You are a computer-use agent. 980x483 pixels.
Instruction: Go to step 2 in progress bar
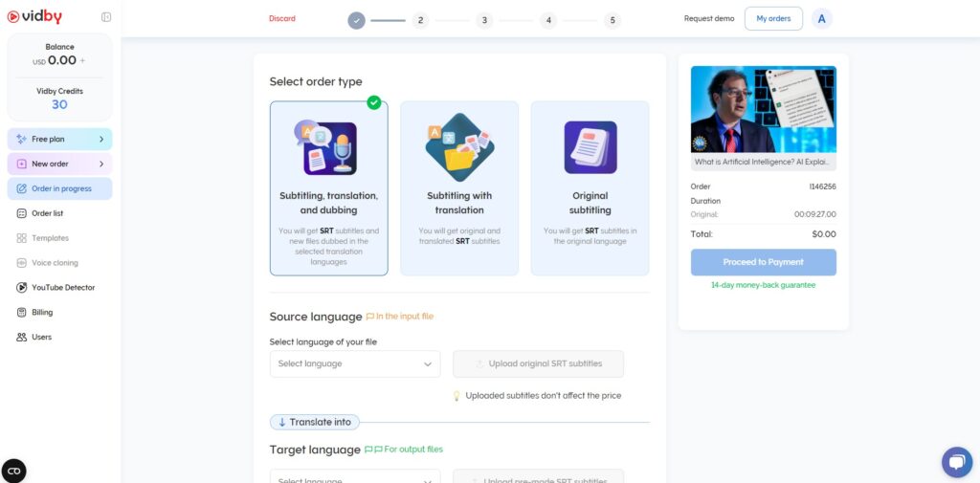[x=421, y=20]
